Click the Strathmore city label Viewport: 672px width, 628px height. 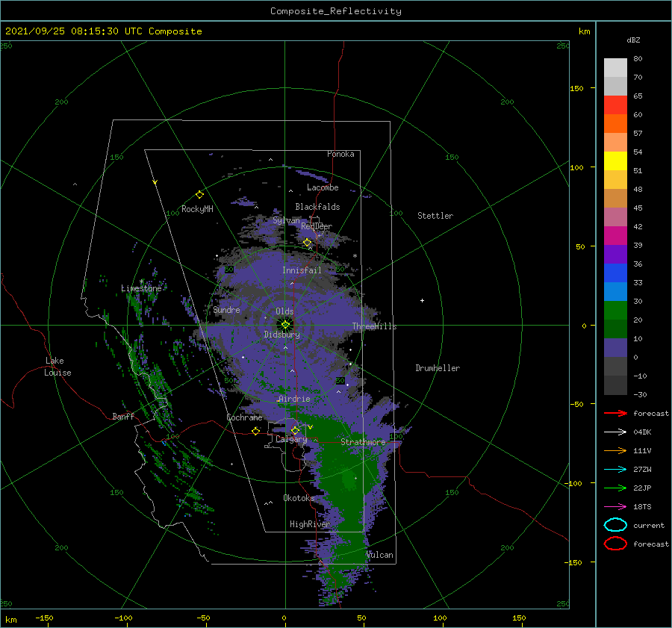point(363,442)
